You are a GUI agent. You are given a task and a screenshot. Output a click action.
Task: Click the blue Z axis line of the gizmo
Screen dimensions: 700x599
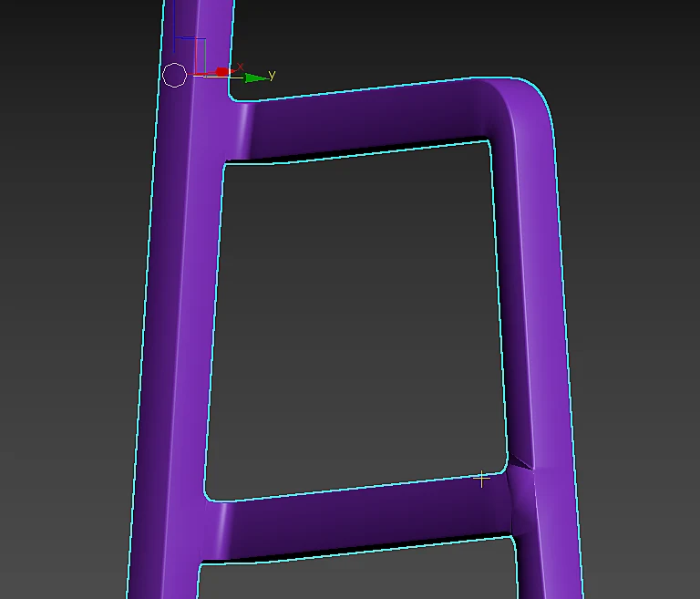[174, 46]
